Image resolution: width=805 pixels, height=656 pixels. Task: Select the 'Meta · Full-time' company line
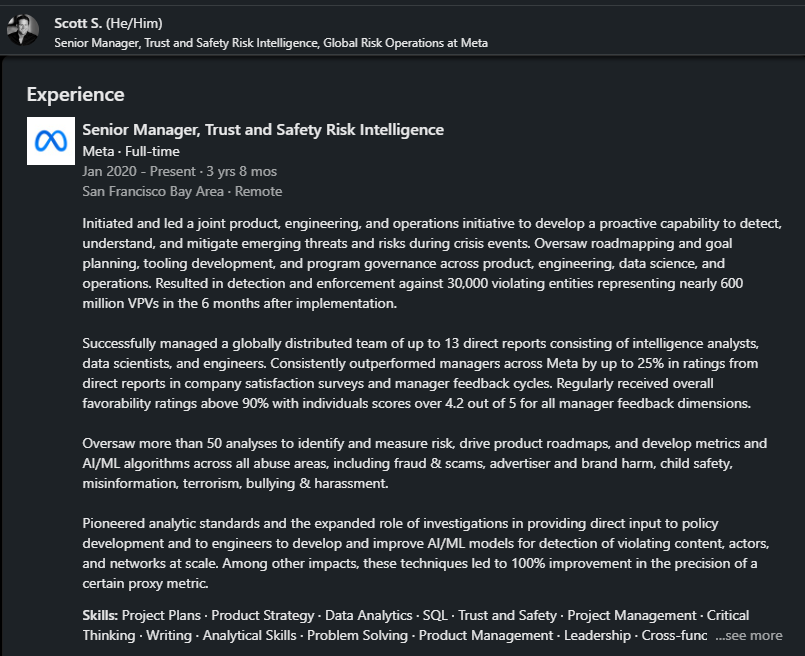pos(131,151)
